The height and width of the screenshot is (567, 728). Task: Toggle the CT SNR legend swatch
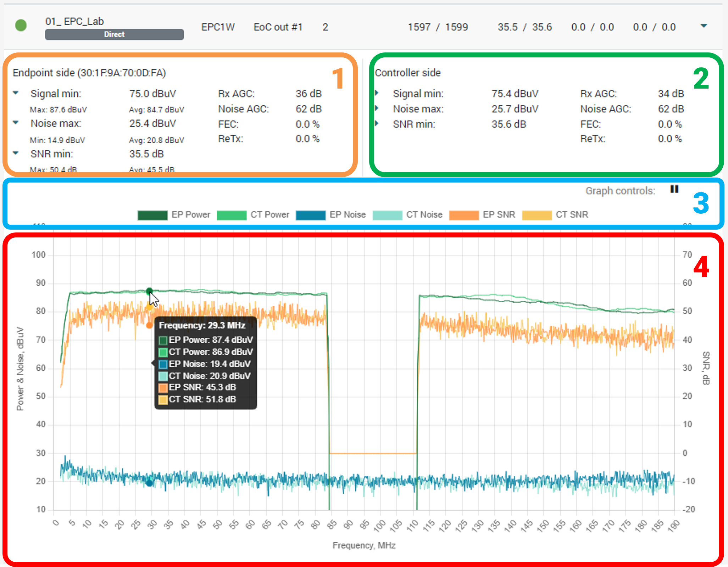[x=537, y=215]
